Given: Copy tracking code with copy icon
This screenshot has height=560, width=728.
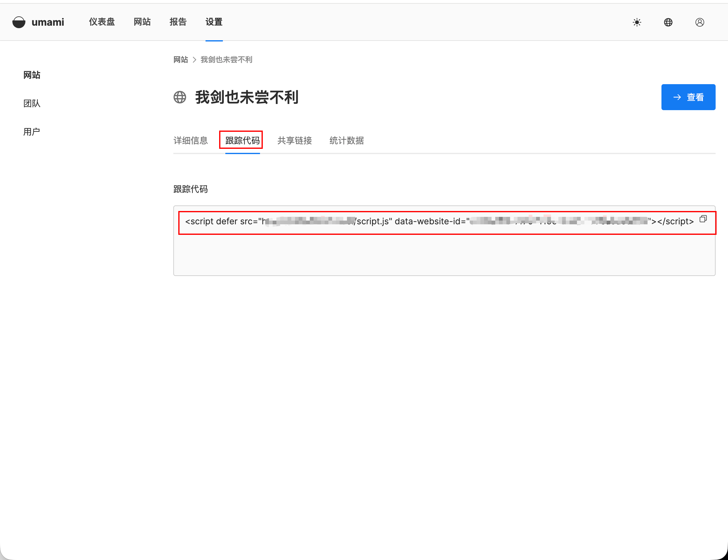Looking at the screenshot, I should (x=703, y=219).
